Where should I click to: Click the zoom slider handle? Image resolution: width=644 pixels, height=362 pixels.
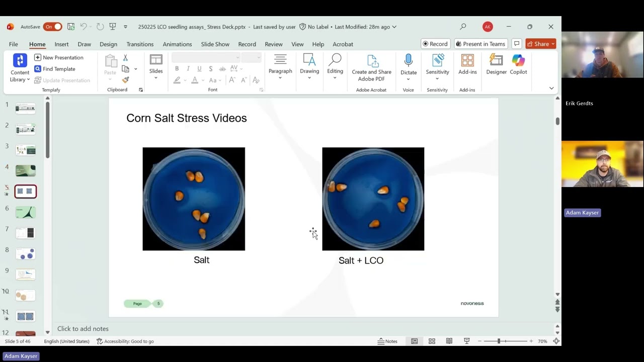click(499, 341)
